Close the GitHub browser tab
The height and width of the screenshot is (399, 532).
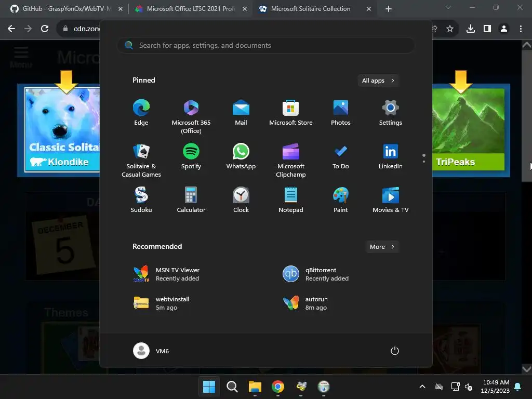[121, 9]
